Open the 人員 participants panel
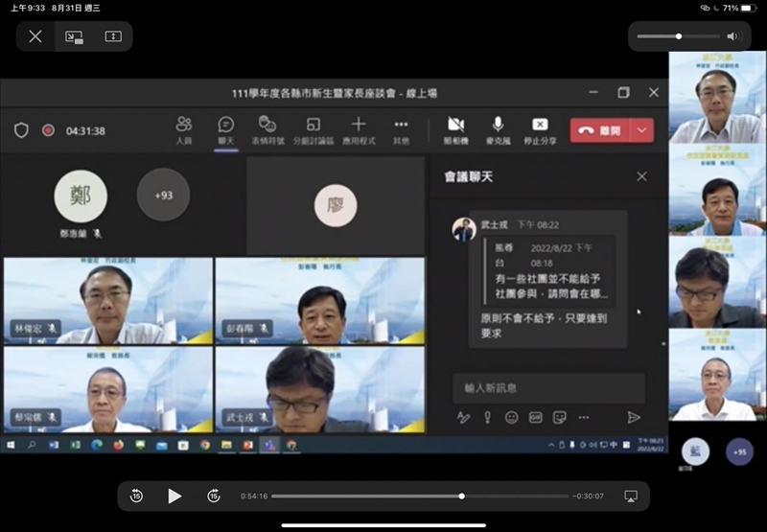This screenshot has width=767, height=532. click(x=183, y=129)
